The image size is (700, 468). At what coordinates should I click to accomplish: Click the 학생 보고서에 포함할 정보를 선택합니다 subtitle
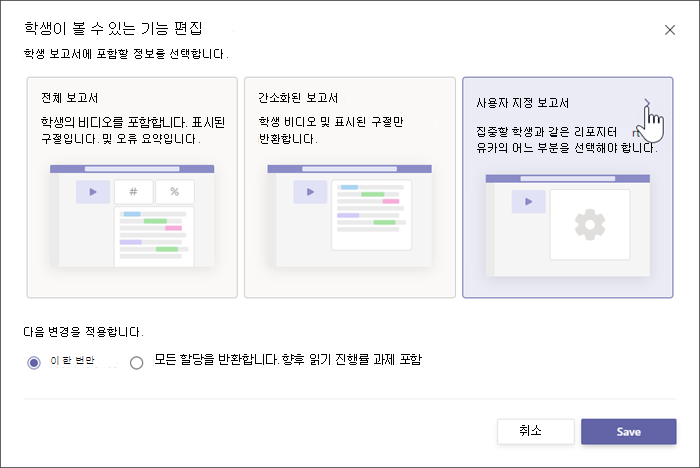[x=126, y=54]
